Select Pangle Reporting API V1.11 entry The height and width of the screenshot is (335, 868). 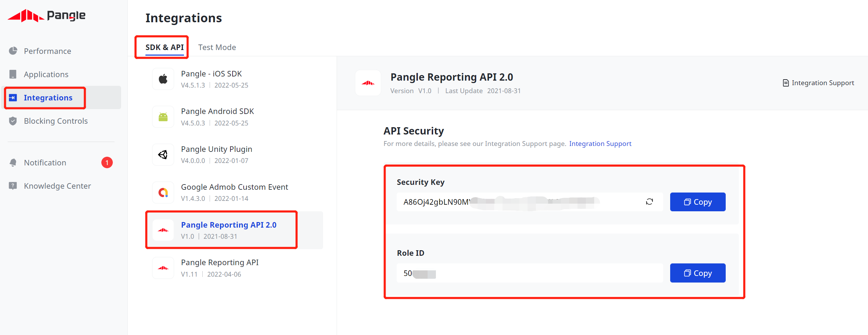tap(219, 268)
